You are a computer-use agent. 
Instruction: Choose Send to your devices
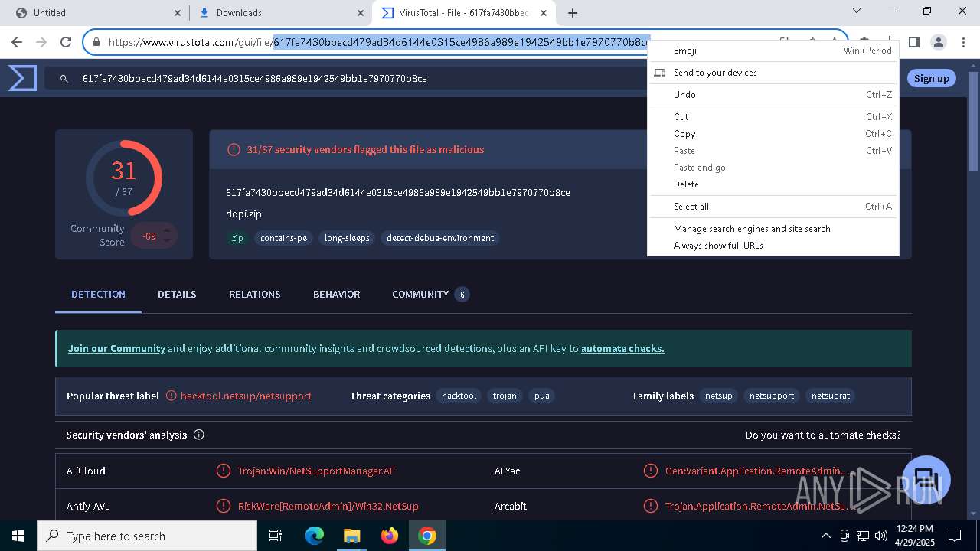click(x=773, y=73)
